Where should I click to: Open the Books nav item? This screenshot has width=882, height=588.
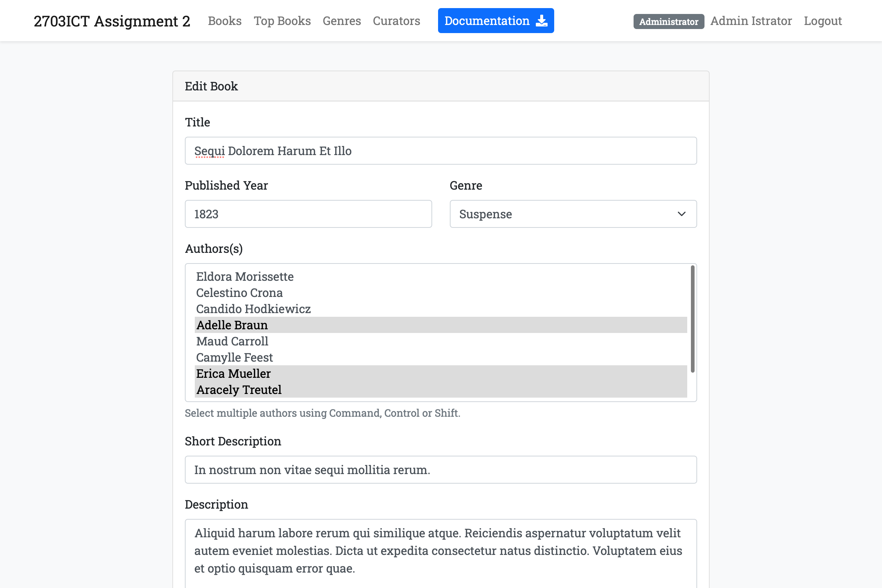pyautogui.click(x=225, y=21)
